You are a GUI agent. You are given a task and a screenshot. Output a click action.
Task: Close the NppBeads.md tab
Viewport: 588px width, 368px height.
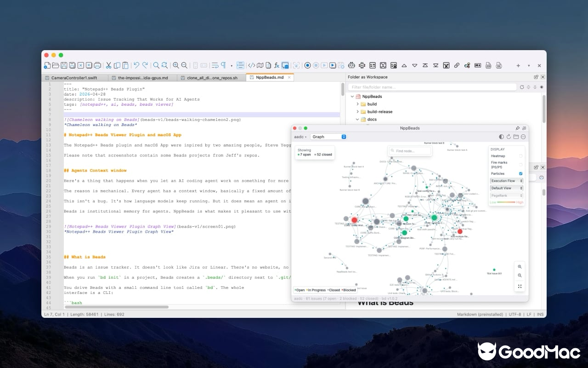coord(289,77)
